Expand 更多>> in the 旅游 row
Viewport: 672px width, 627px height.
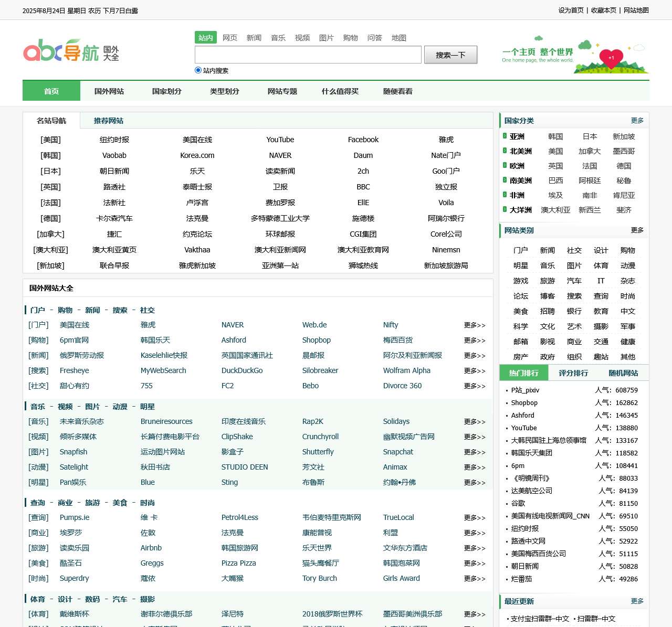coord(475,548)
